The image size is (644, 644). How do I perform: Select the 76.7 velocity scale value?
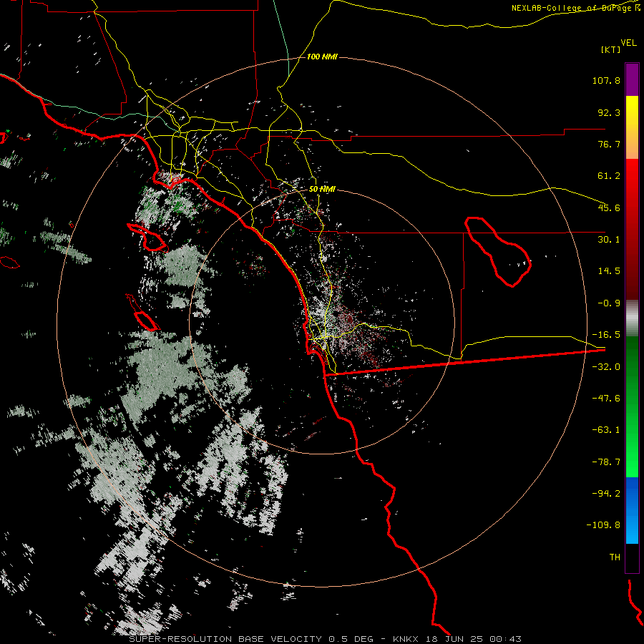pos(609,144)
